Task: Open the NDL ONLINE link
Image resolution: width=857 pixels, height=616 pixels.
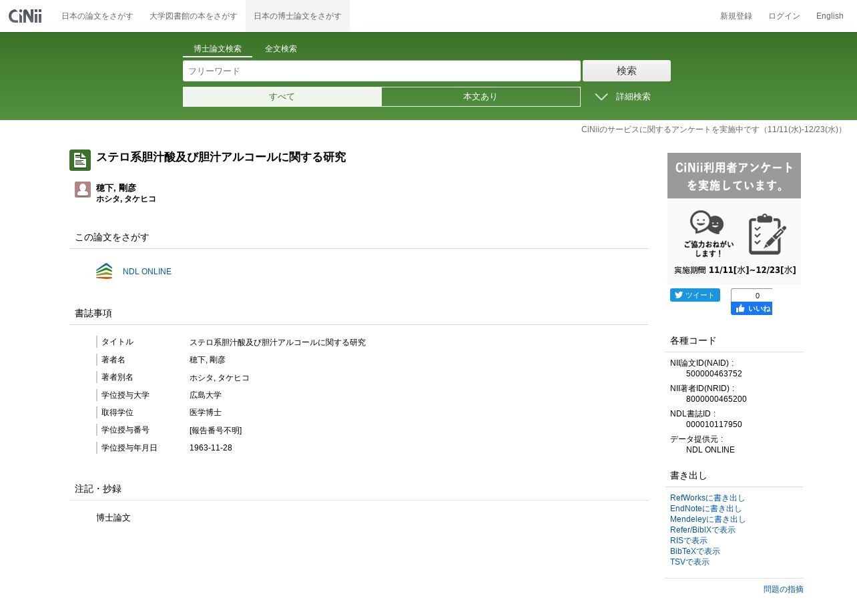Action: [147, 272]
